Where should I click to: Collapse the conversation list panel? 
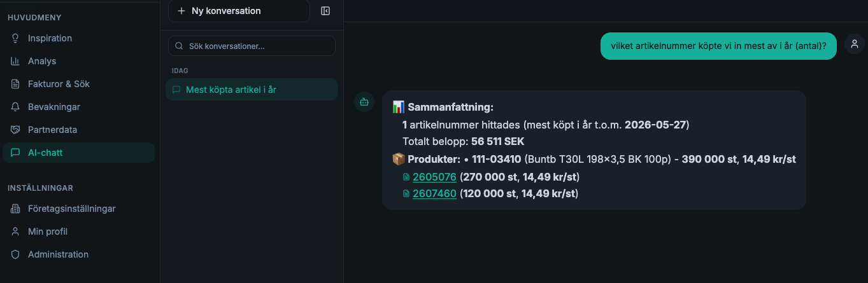325,11
